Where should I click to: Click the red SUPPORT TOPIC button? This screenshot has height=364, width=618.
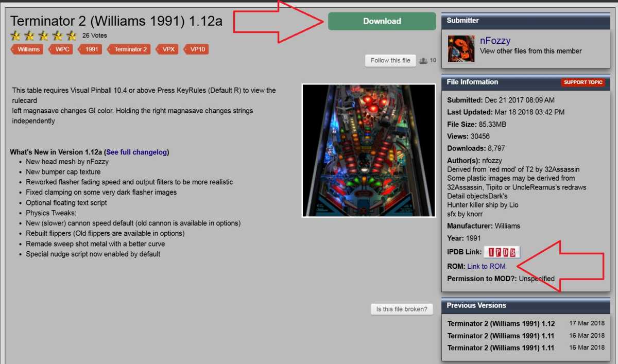click(583, 82)
